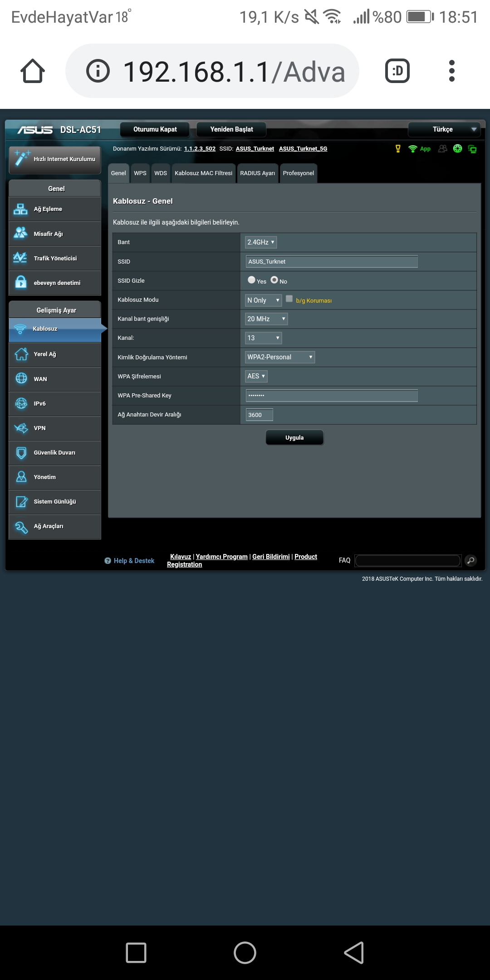Open Sistem Günlüğü log icon
Screen dimensions: 490x980
[x=21, y=501]
